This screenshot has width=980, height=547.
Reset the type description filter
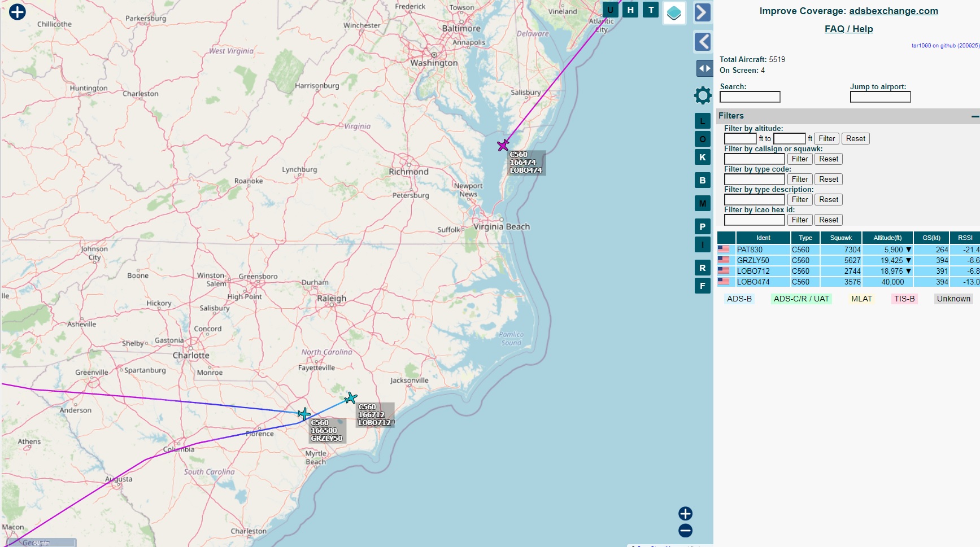tap(828, 200)
